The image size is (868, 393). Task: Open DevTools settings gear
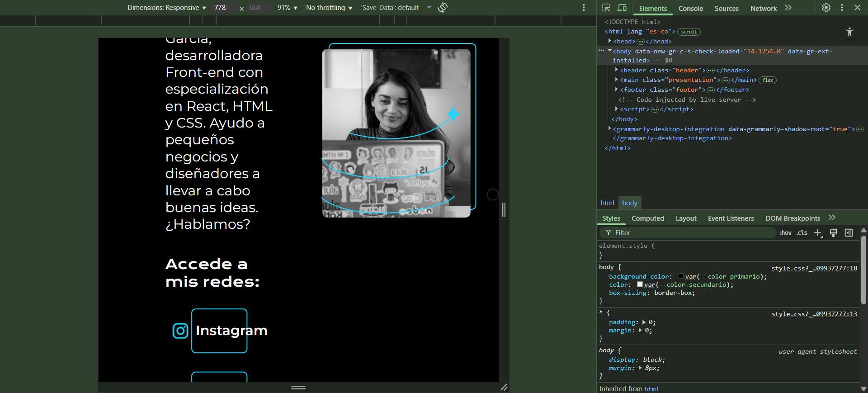coord(826,8)
